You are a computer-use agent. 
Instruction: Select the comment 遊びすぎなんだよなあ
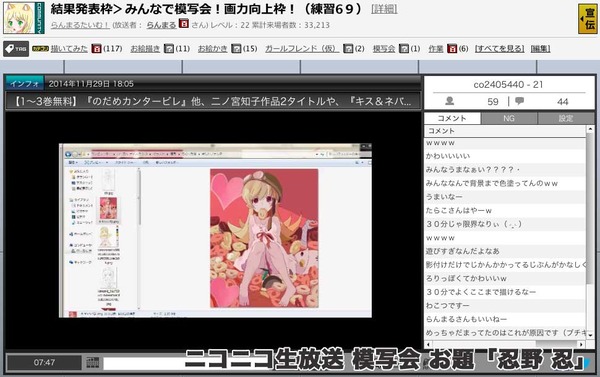tap(505, 251)
